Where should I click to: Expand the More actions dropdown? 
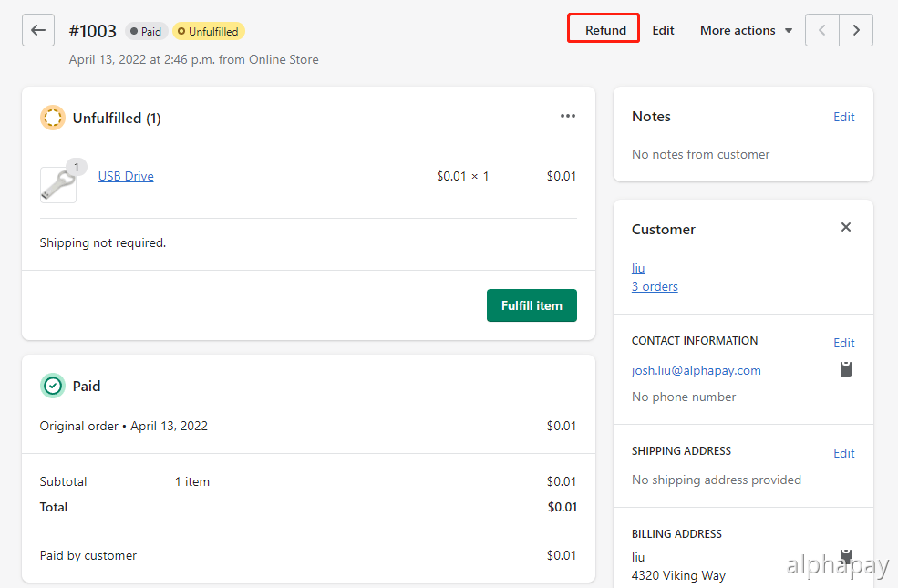[x=746, y=30]
